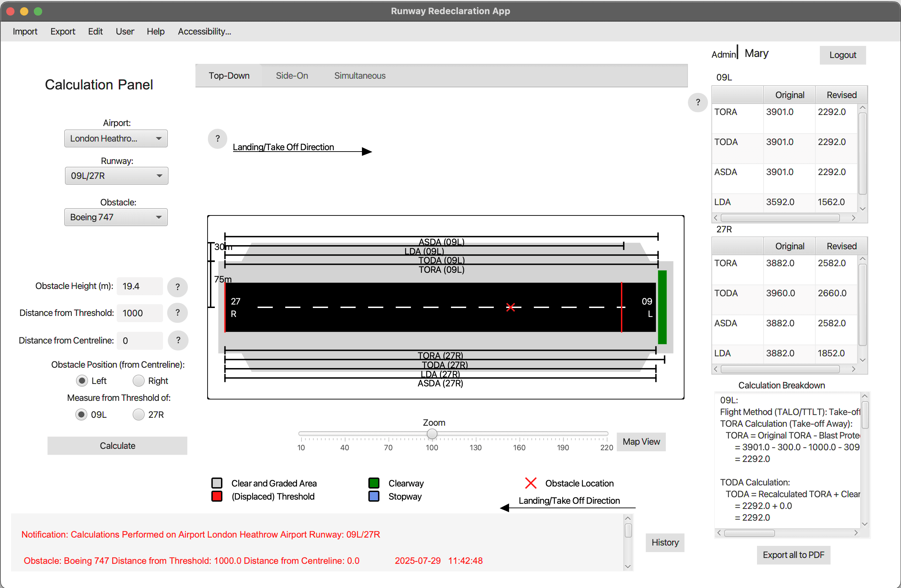Measure from threshold of 09L
Viewport: 901px width, 588px height.
coord(81,414)
